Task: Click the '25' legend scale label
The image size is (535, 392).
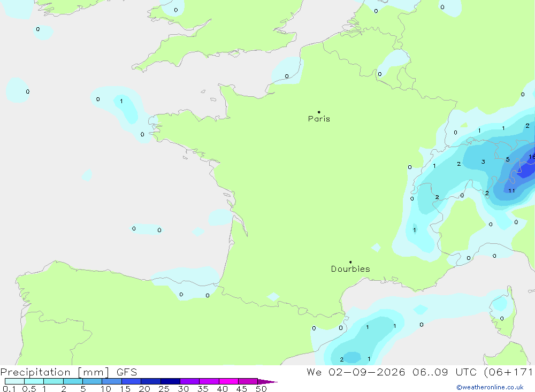Action: (x=164, y=389)
